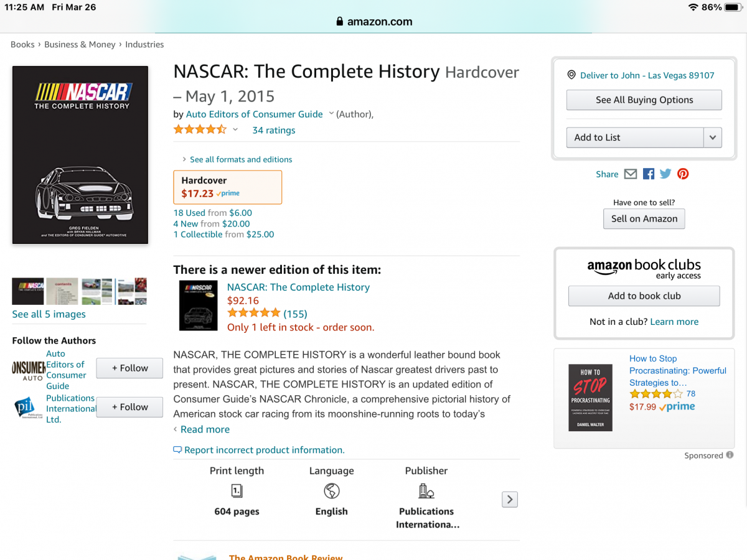Follow Publications International Ltd.
The height and width of the screenshot is (560, 747).
click(x=129, y=407)
